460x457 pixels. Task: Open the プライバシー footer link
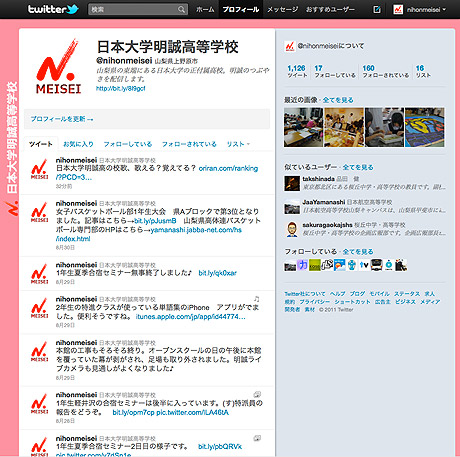click(x=315, y=302)
